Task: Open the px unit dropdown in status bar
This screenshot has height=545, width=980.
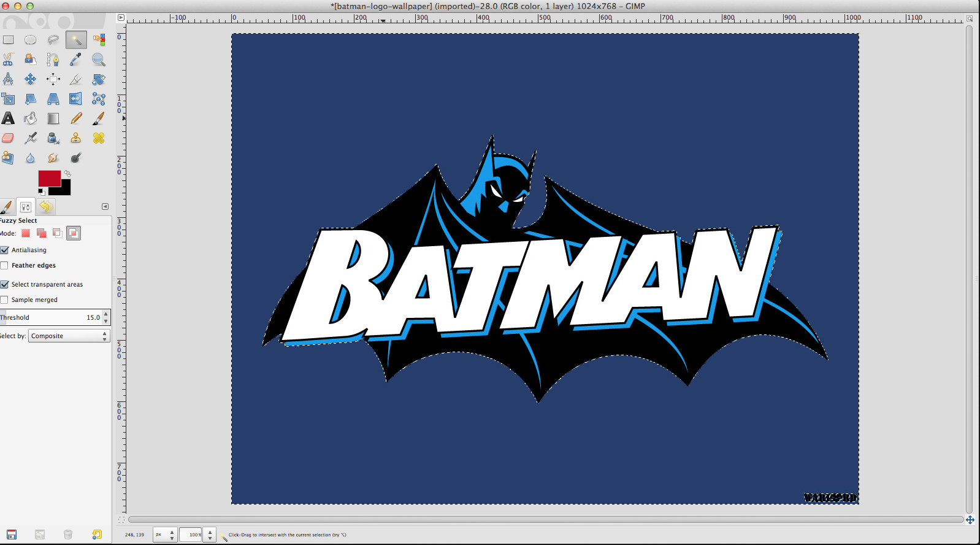Action: pyautogui.click(x=164, y=535)
